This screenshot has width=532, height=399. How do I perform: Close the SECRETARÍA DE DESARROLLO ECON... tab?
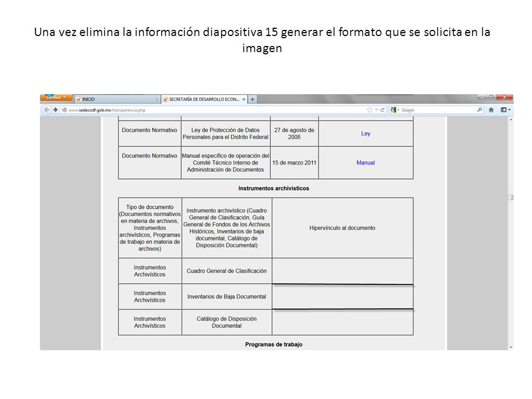pos(244,99)
